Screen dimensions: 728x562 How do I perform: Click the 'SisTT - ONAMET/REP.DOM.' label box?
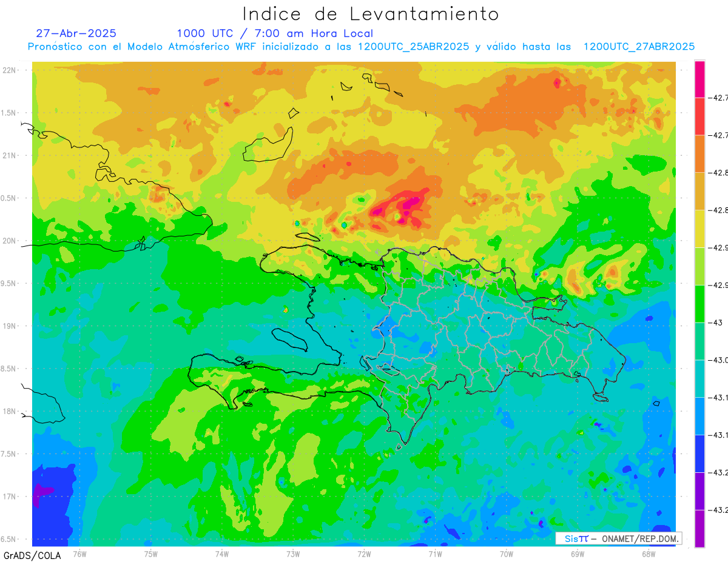click(618, 538)
